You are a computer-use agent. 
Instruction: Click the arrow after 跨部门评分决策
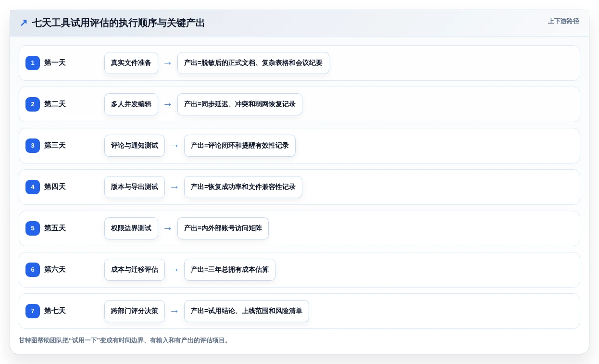[x=175, y=311]
